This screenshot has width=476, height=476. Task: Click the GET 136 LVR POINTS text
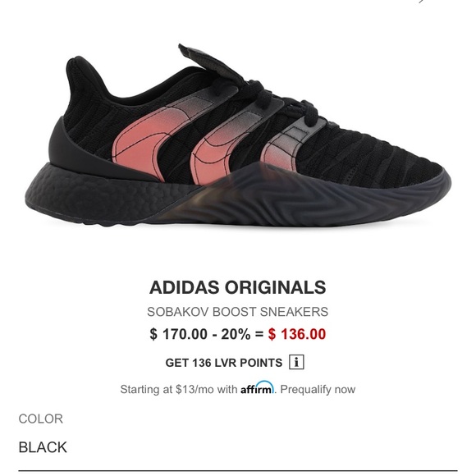[x=224, y=363]
